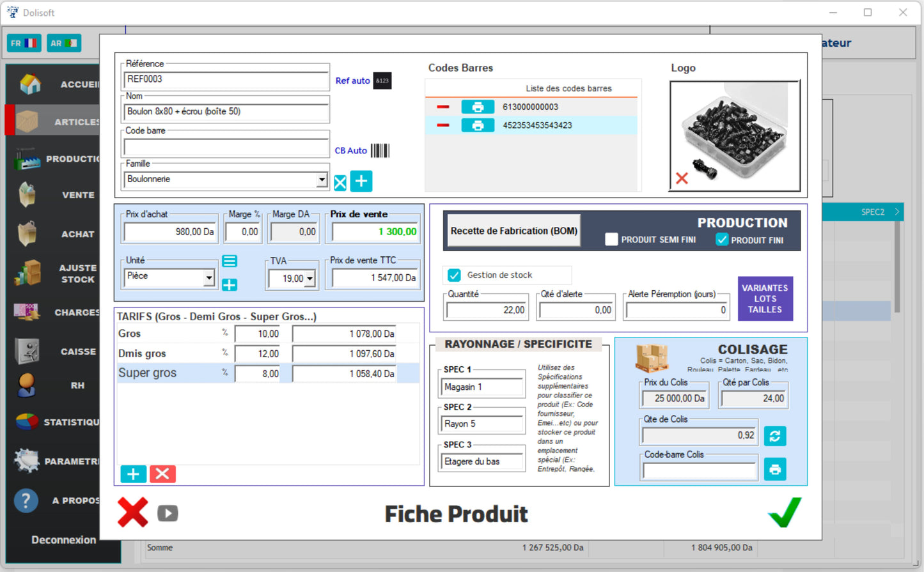Click the blue plus icon to add a family
This screenshot has width=924, height=572.
[x=361, y=182]
